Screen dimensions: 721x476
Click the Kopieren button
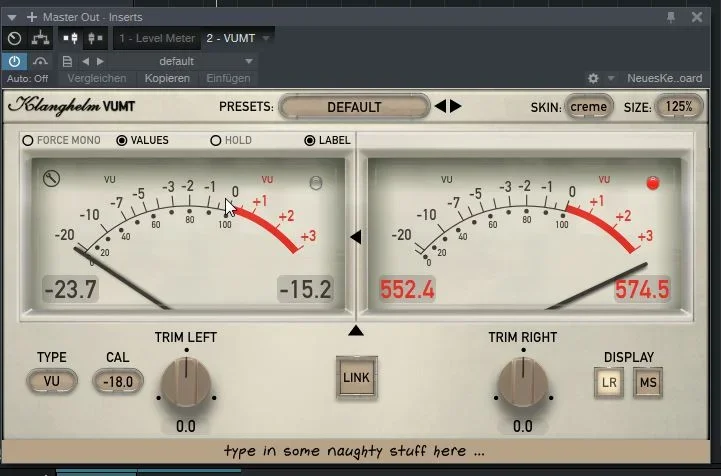click(167, 79)
